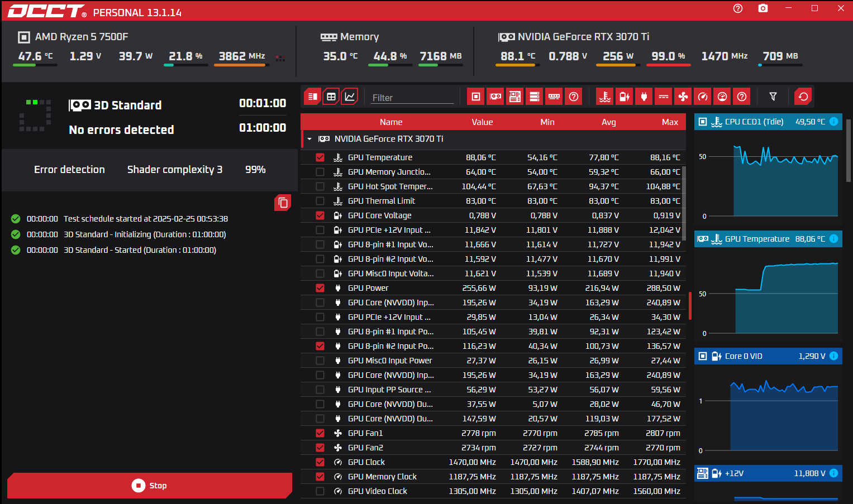Toggle the GPU sensor filter icon
The image size is (853, 504).
coord(495,97)
